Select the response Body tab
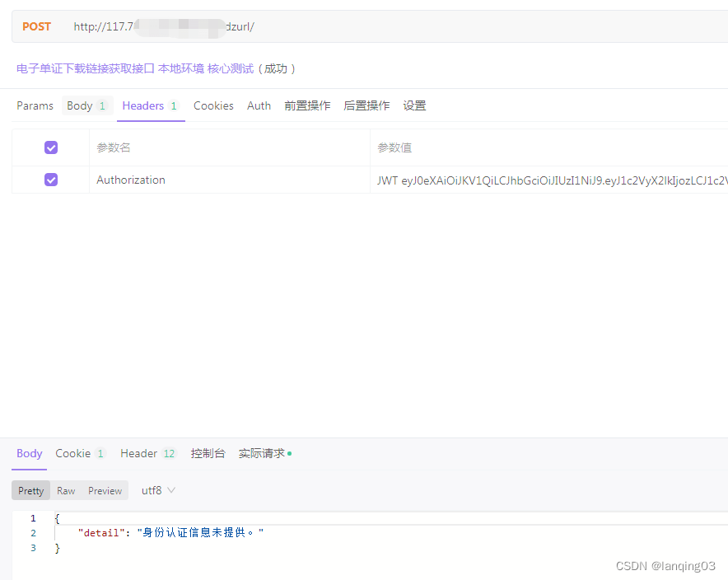 click(x=29, y=453)
